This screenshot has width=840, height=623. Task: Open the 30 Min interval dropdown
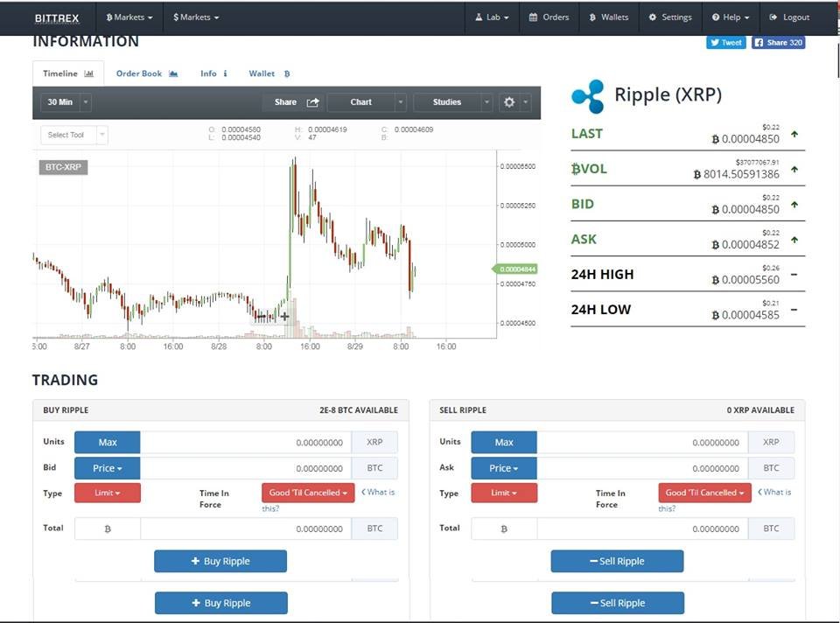point(66,101)
